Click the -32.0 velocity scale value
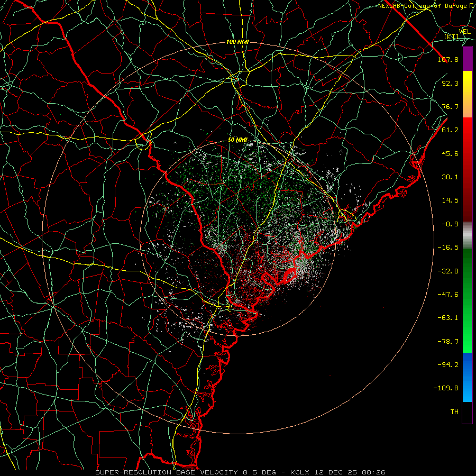Image resolution: width=476 pixels, height=476 pixels. tap(448, 271)
